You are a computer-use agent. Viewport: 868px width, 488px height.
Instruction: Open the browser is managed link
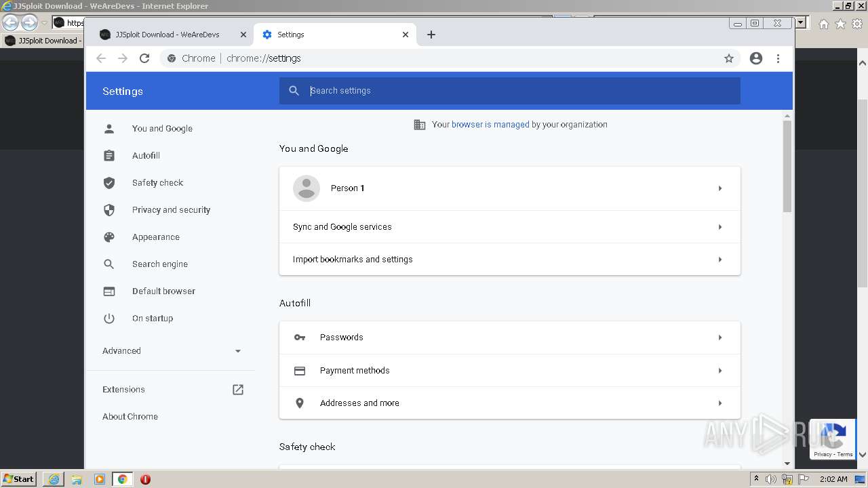(490, 125)
